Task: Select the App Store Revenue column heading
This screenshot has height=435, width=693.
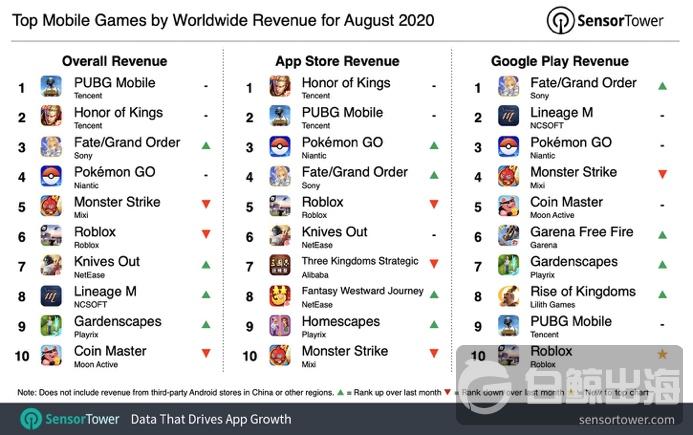Action: pyautogui.click(x=337, y=61)
